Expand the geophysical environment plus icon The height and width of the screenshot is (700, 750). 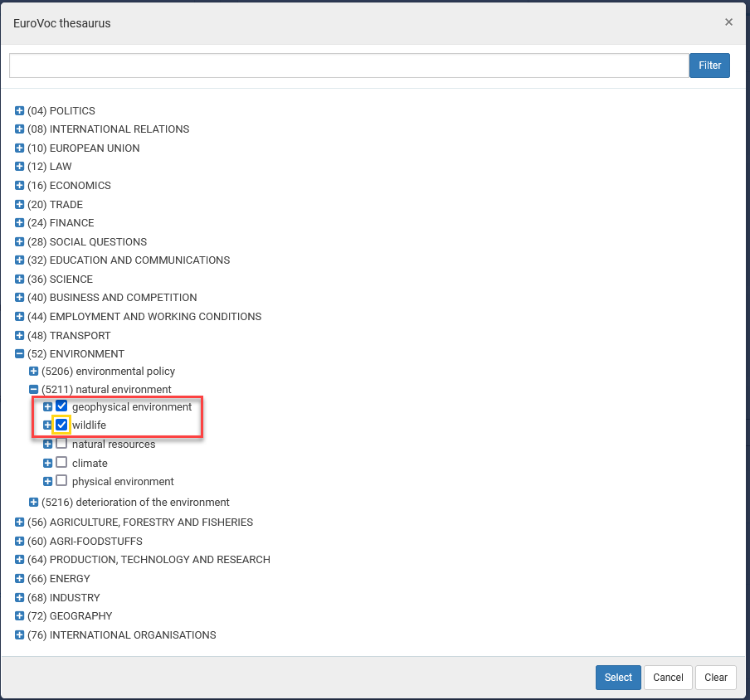tap(47, 406)
